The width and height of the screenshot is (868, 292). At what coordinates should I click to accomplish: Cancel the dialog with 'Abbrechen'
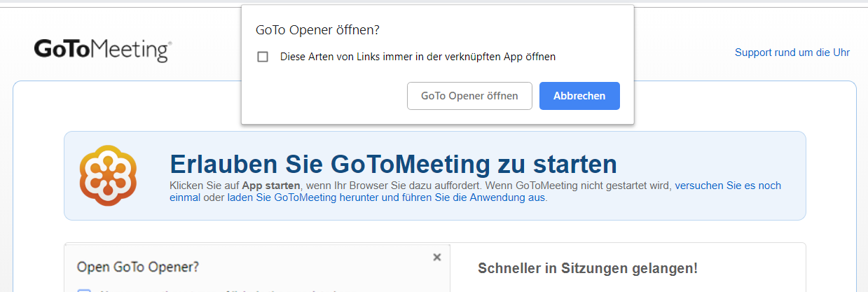[x=579, y=96]
